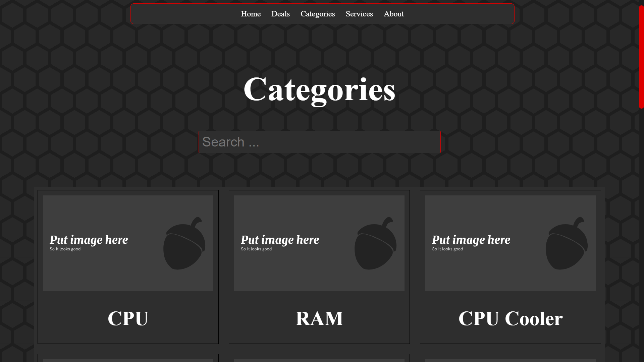Screen dimensions: 644x362
Task: Focus the Search input field
Action: (320, 142)
